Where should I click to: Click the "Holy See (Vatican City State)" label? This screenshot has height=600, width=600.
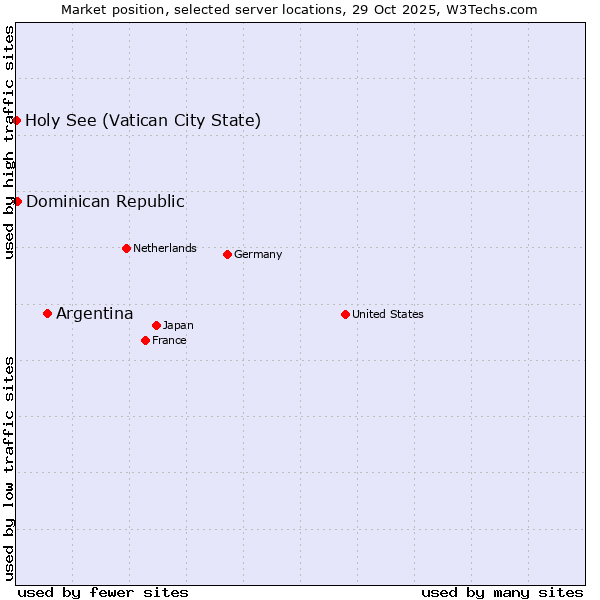143,121
